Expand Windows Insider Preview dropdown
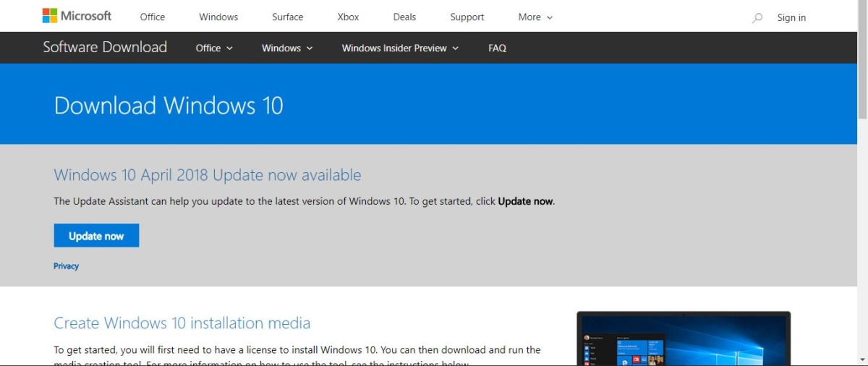The width and height of the screenshot is (868, 366). [x=400, y=48]
